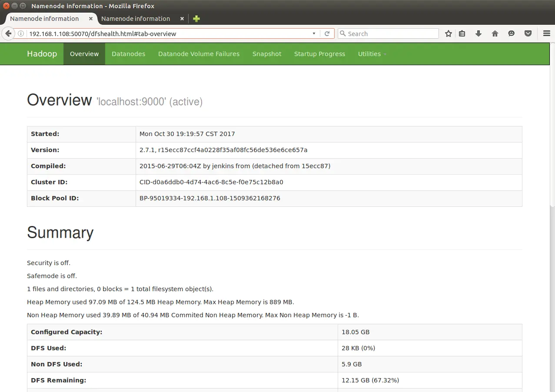The height and width of the screenshot is (392, 555).
Task: Close the Firefox window
Action: 6,6
